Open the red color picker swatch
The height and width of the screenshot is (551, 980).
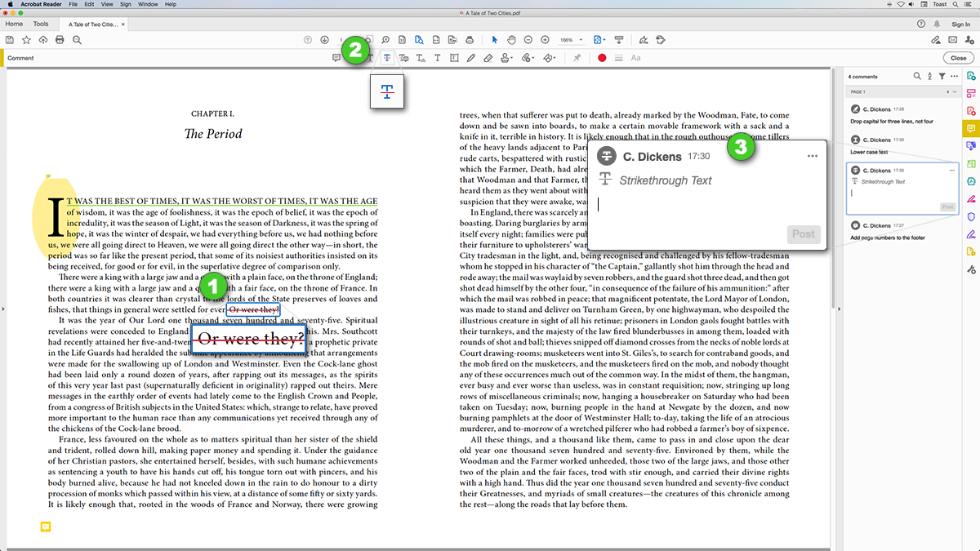click(x=602, y=58)
